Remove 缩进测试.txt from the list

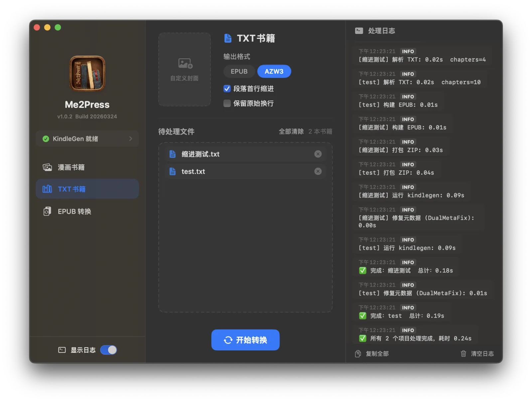coord(318,154)
